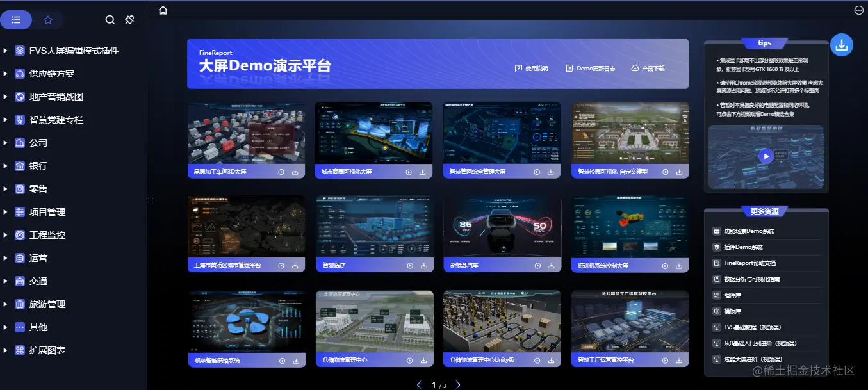Play preview of 上海市黄浦区城市管理平台
The height and width of the screenshot is (390, 868).
tap(281, 266)
